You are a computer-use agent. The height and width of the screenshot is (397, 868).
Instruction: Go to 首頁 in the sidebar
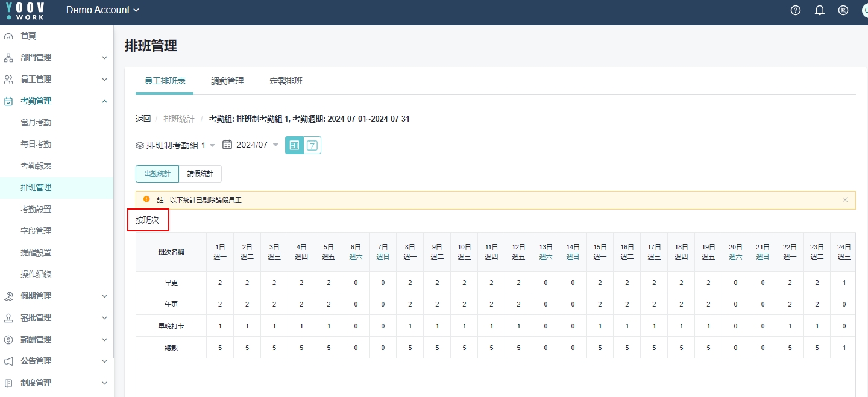(x=28, y=36)
